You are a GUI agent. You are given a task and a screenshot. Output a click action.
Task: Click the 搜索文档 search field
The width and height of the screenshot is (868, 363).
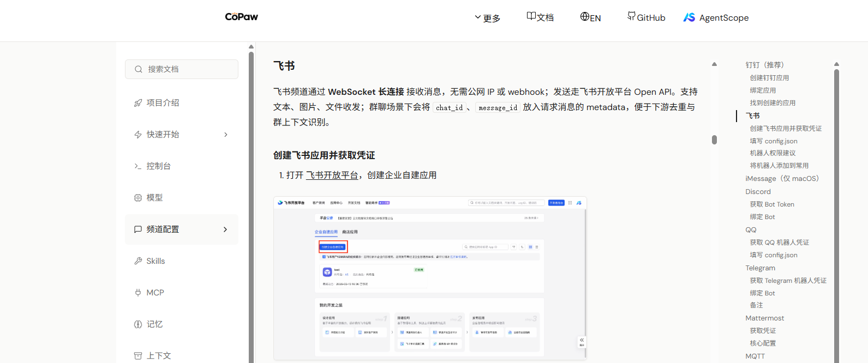182,69
